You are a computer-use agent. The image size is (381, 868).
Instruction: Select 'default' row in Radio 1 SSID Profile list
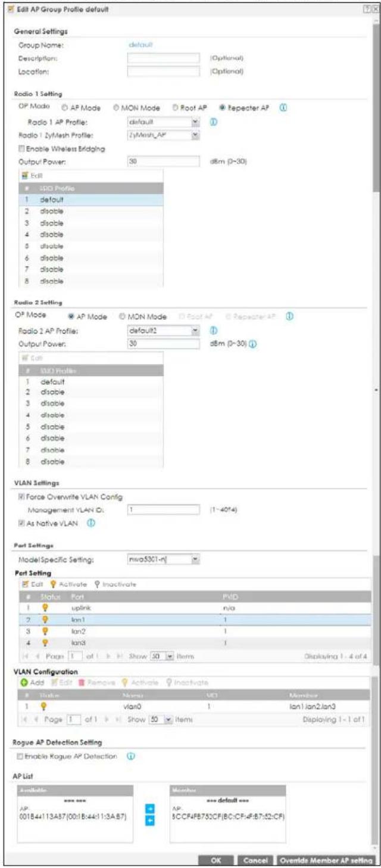[x=91, y=200]
